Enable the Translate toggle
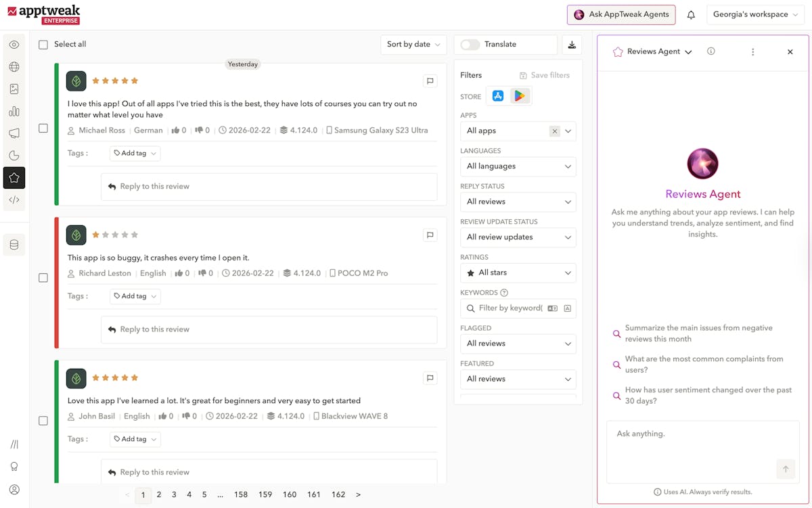Image resolution: width=812 pixels, height=508 pixels. (470, 45)
